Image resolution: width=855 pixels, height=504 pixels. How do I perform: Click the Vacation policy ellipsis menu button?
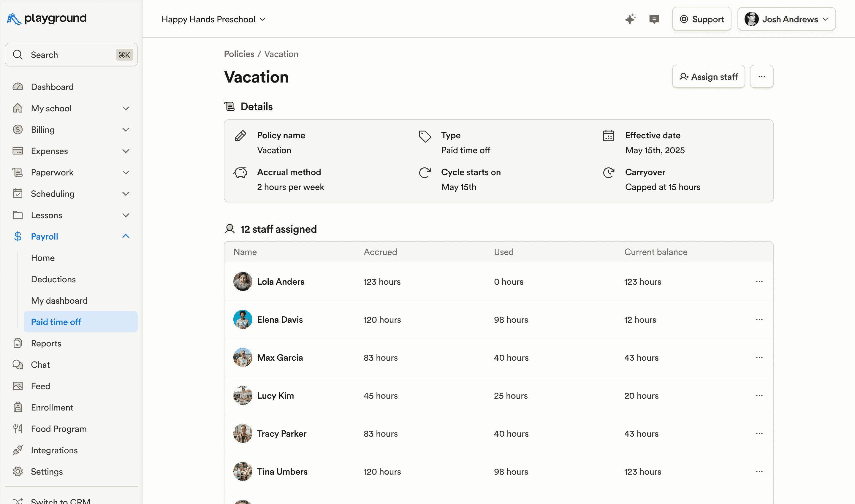[761, 77]
